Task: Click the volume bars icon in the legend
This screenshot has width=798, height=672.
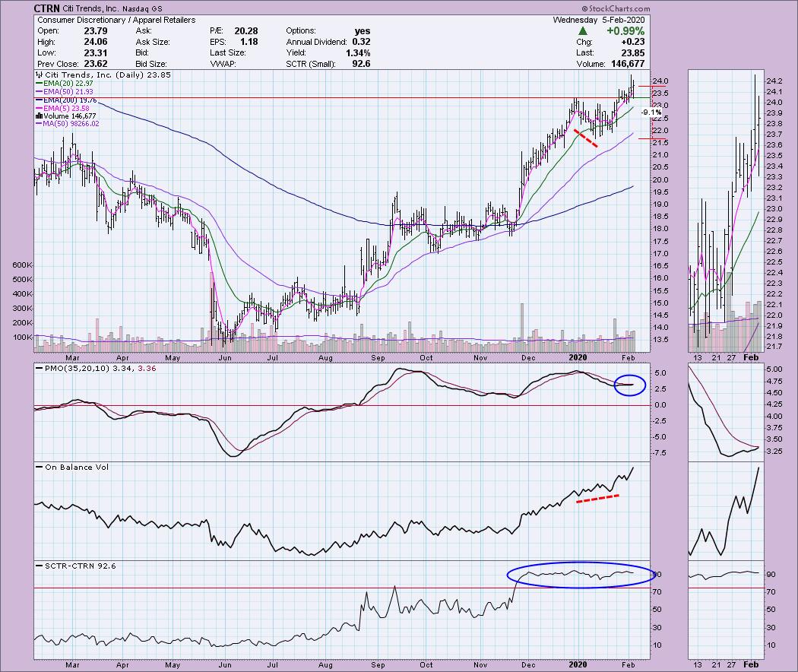Action: click(40, 116)
